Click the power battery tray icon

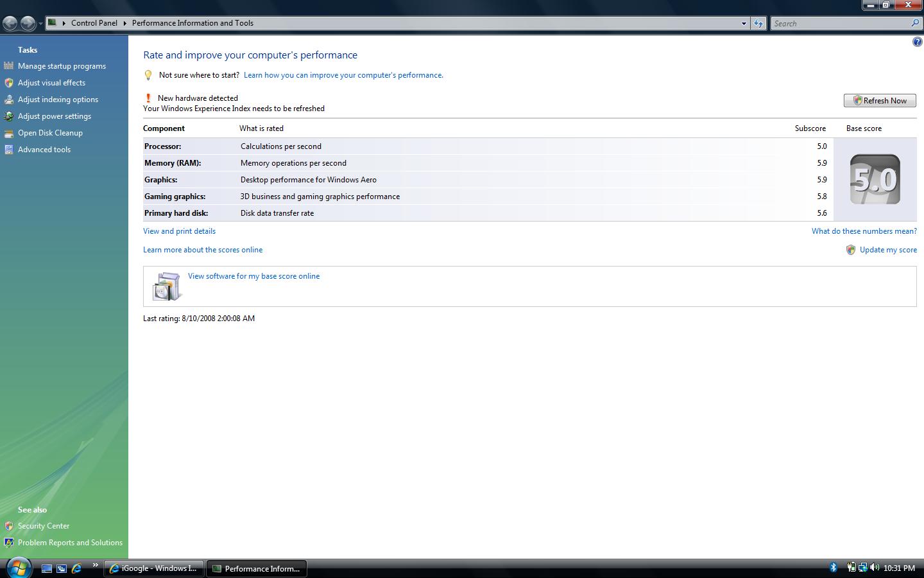click(851, 568)
